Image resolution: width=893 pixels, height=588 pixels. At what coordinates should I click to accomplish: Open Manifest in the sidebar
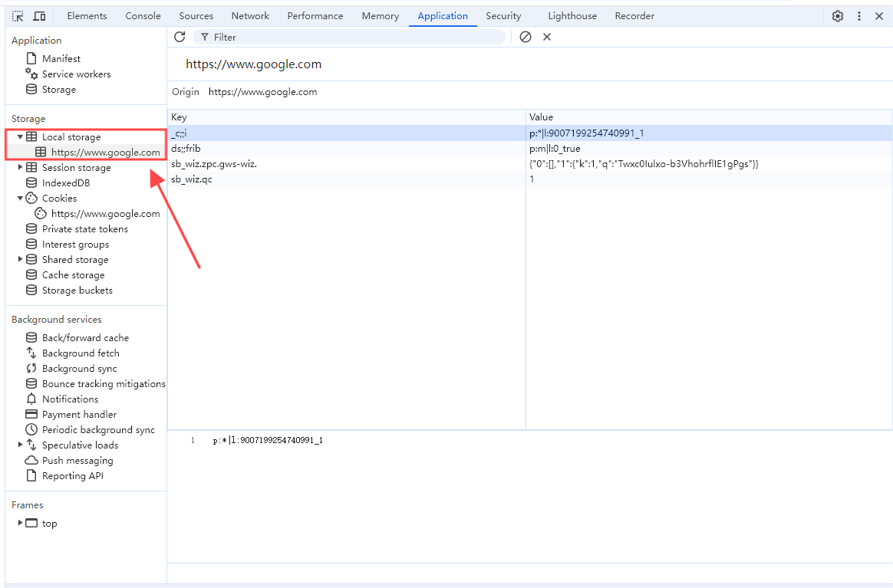pos(61,58)
